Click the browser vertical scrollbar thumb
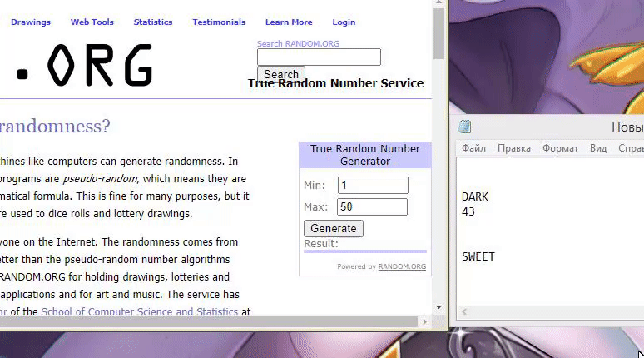Screen dimensions: 644x358 pyautogui.click(x=438, y=33)
